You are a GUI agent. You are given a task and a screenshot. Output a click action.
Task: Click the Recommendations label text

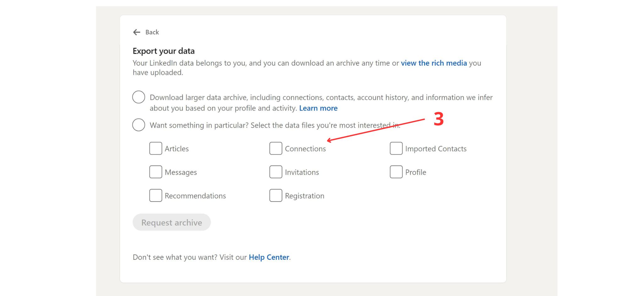coord(195,196)
